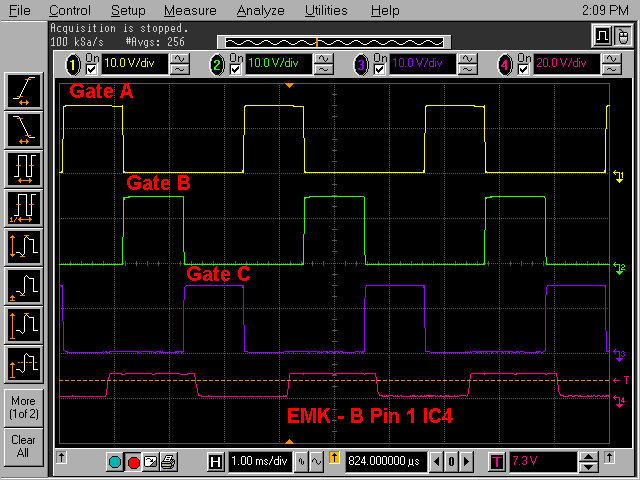Disable channel 4 On checkbox

(524, 69)
